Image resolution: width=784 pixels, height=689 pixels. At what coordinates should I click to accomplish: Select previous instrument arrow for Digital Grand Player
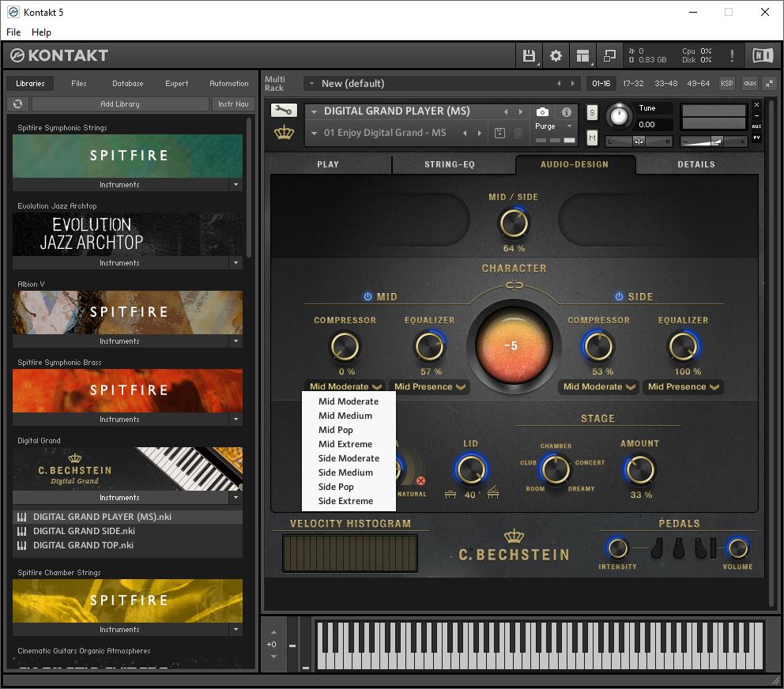[x=506, y=112]
